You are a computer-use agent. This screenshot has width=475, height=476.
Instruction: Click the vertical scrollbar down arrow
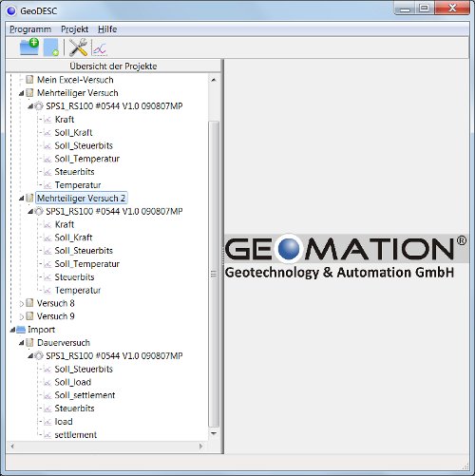coord(214,433)
